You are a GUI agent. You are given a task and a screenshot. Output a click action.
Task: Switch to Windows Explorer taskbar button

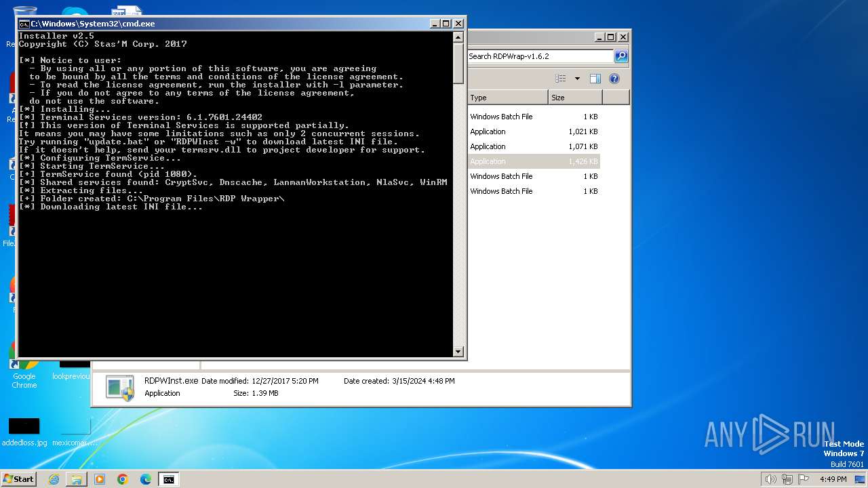77,479
